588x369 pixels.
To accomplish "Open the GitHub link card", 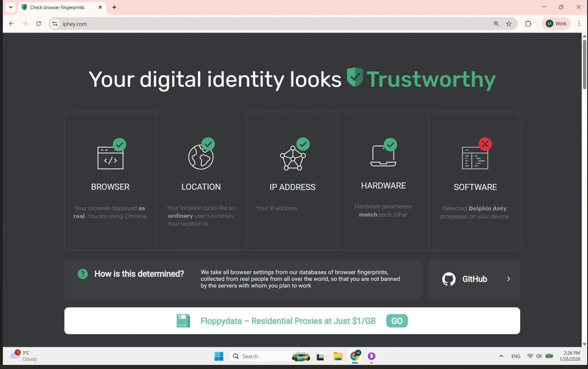I will [x=474, y=279].
